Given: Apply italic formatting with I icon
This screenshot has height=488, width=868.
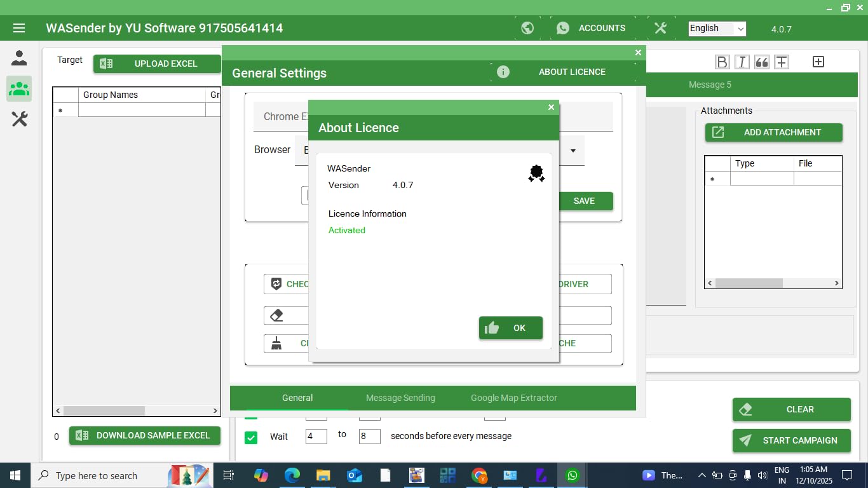Looking at the screenshot, I should [742, 62].
